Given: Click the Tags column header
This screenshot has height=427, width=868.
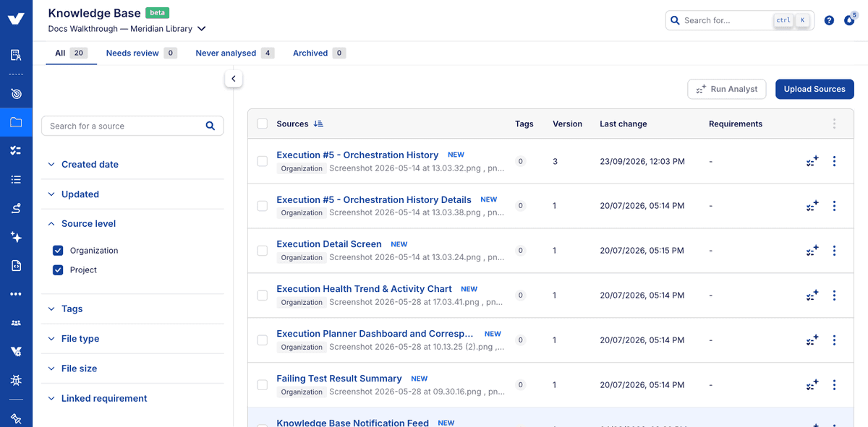Looking at the screenshot, I should pos(524,124).
